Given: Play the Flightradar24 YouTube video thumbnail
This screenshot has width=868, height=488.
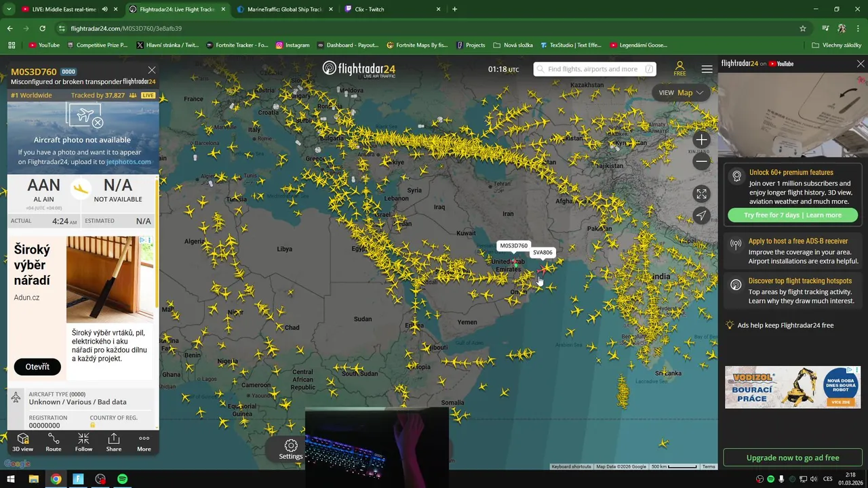Looking at the screenshot, I should (793, 114).
